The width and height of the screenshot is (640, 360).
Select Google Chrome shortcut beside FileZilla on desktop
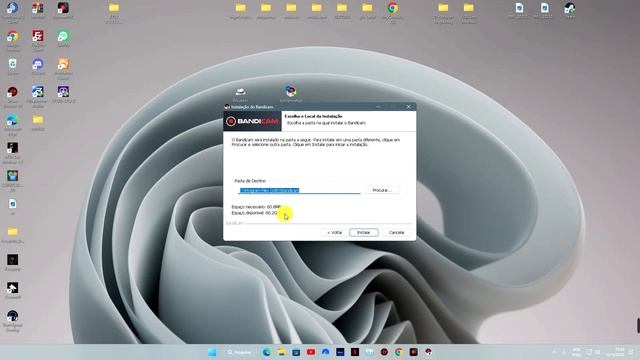[x=13, y=39]
